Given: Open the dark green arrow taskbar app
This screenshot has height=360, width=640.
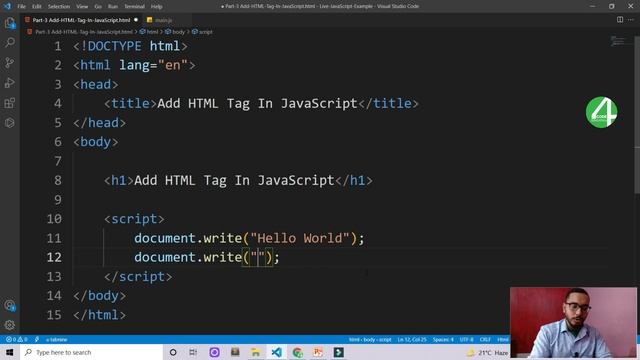Looking at the screenshot, I should (338, 352).
